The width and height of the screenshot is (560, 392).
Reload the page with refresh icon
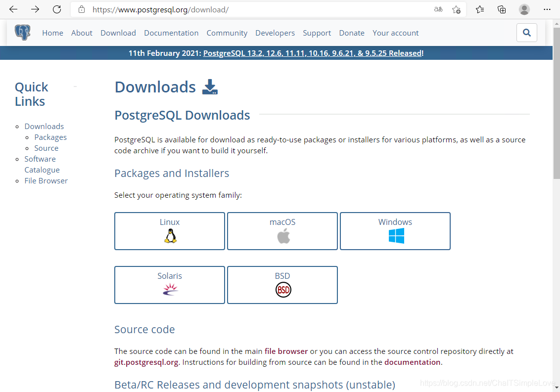(x=57, y=9)
